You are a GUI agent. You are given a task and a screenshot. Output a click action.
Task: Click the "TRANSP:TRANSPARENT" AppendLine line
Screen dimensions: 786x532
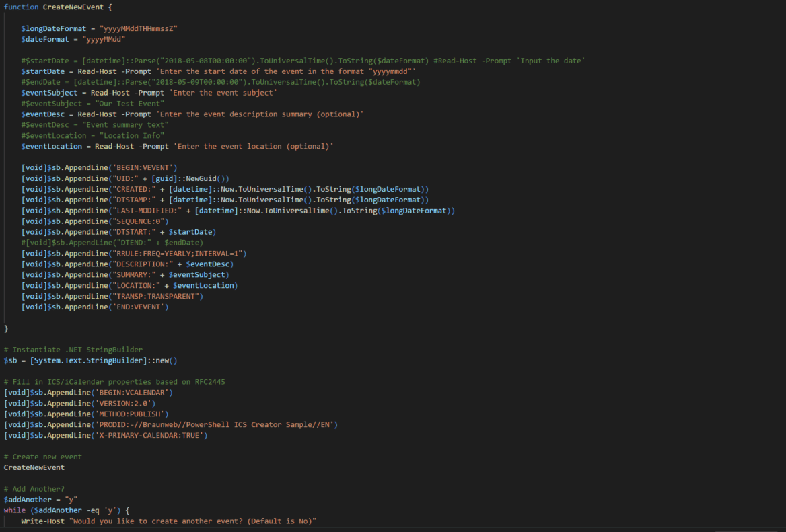[112, 296]
